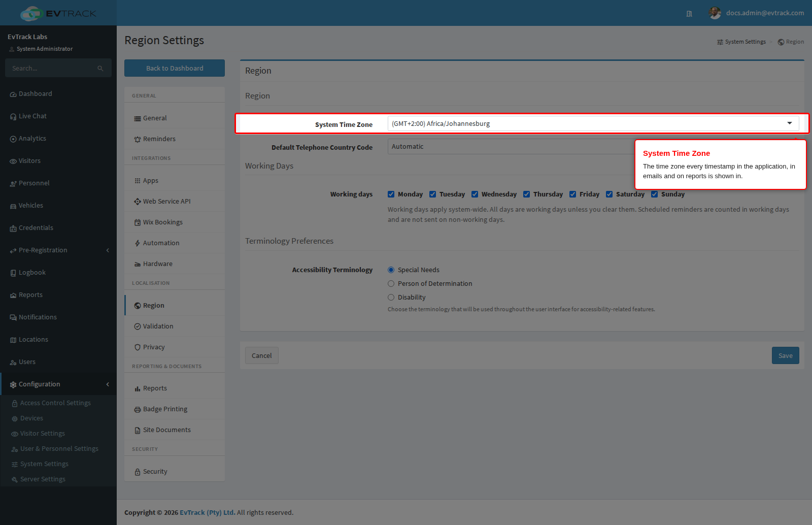Uncheck the Monday working day checkbox

[x=391, y=194]
